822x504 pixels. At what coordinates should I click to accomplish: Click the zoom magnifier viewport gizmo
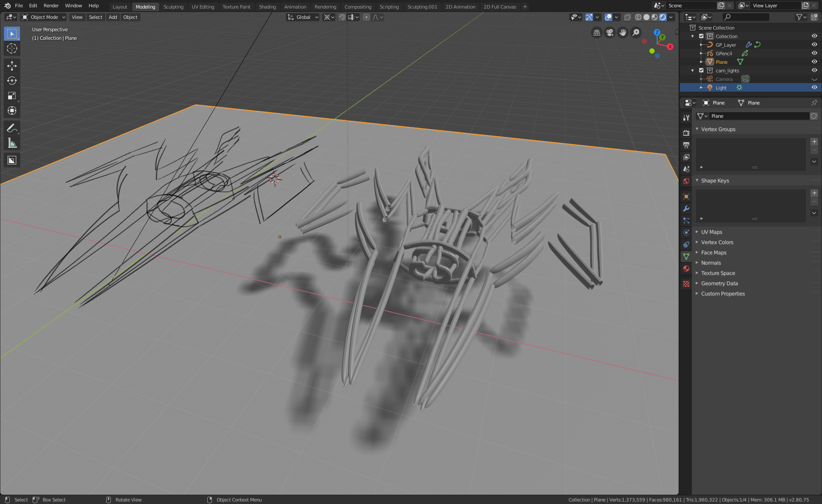click(x=636, y=33)
